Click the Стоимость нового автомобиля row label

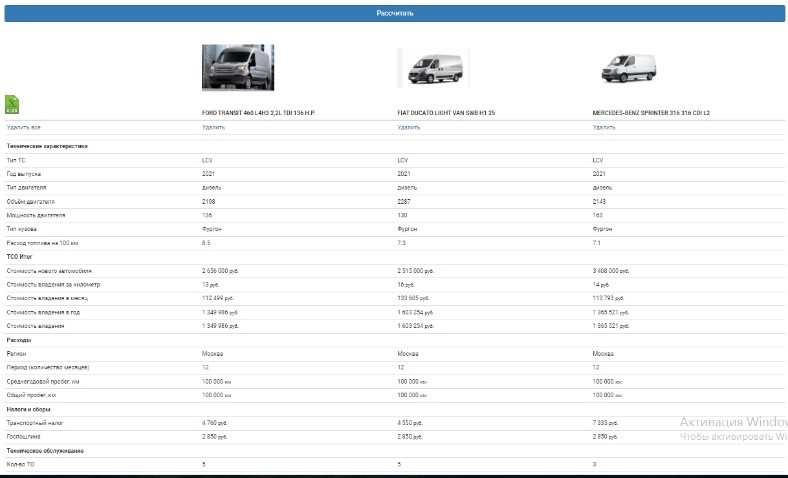49,271
